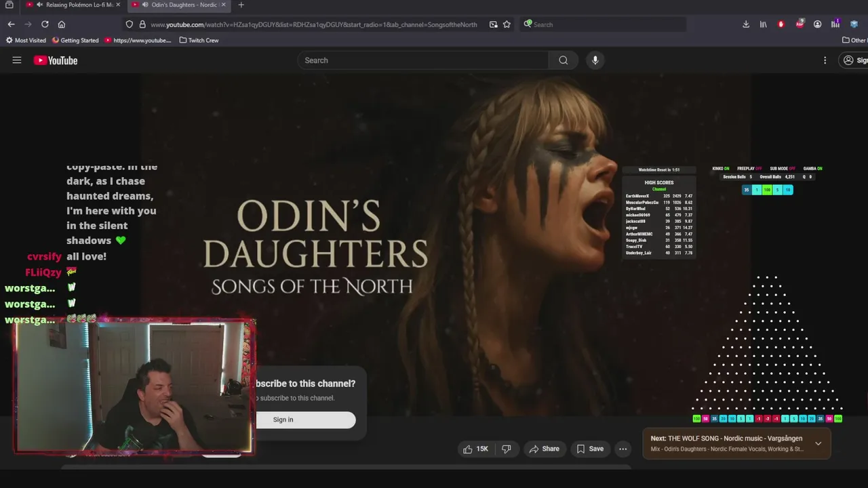The width and height of the screenshot is (868, 488).
Task: Open YouTube settings three-dot menu
Action: click(x=825, y=60)
